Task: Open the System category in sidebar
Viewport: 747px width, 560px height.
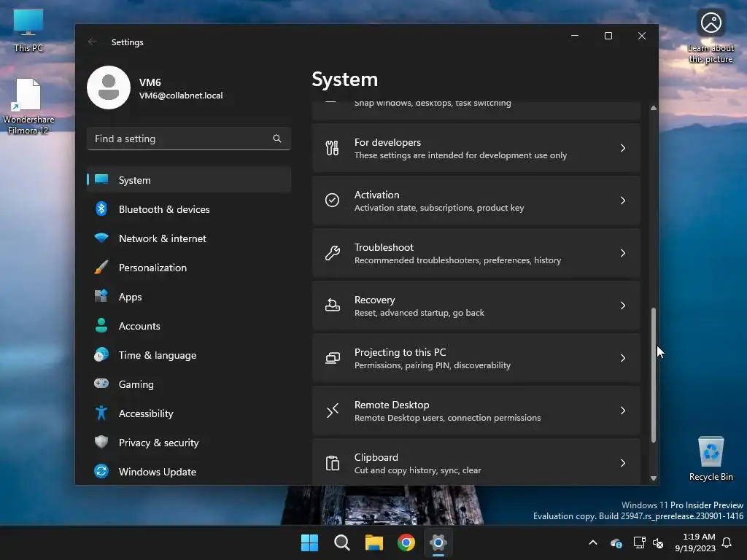Action: tap(189, 179)
